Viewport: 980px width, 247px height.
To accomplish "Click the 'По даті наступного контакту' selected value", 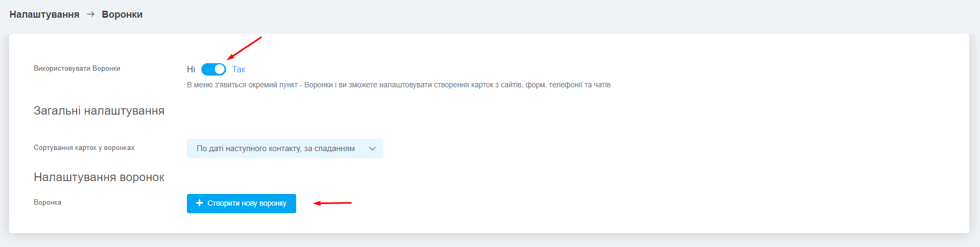I will pos(275,148).
